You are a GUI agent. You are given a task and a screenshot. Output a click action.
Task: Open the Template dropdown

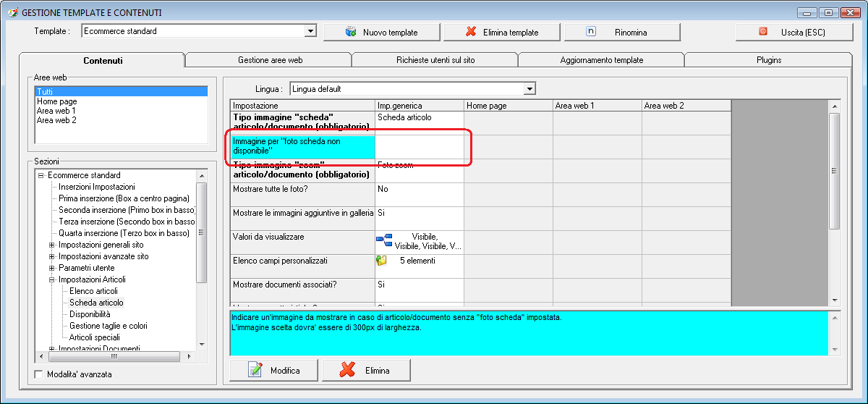pos(311,31)
